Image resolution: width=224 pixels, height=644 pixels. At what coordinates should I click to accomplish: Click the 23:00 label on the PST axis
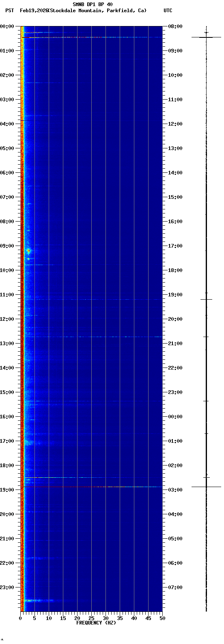click(x=7, y=587)
